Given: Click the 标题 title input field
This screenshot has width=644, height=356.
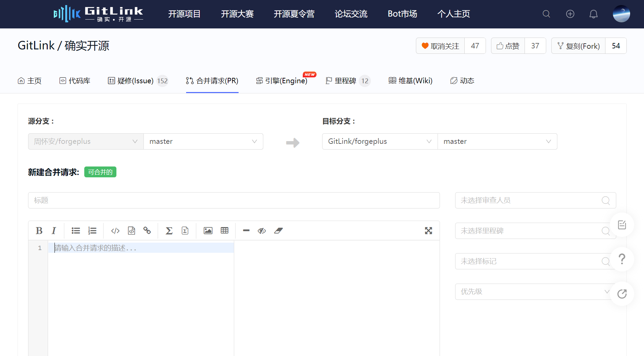Looking at the screenshot, I should pyautogui.click(x=234, y=200).
